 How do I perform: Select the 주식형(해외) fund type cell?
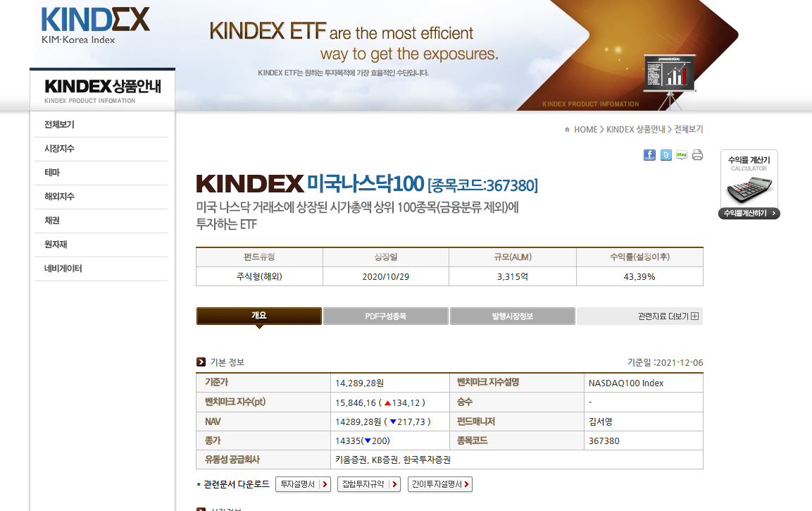click(259, 277)
